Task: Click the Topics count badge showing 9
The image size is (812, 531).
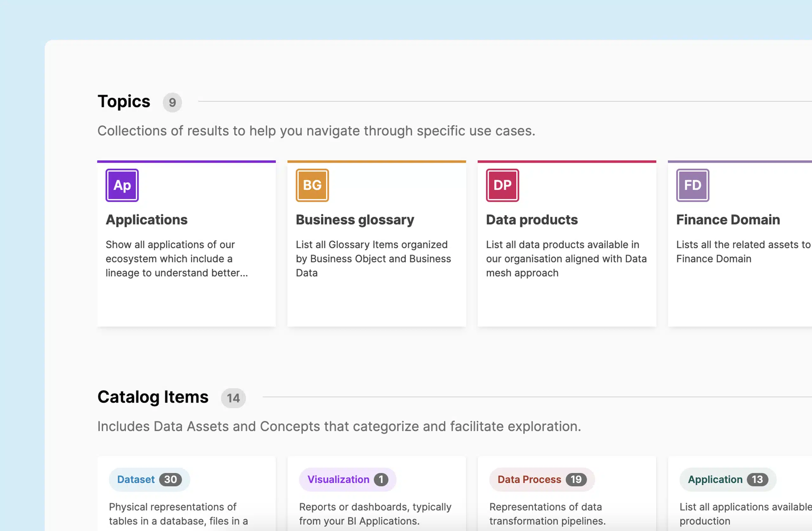Action: click(x=172, y=103)
